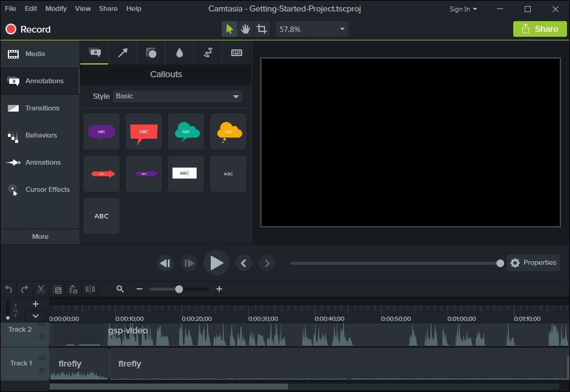
Task: Open the Modify menu
Action: coord(56,8)
